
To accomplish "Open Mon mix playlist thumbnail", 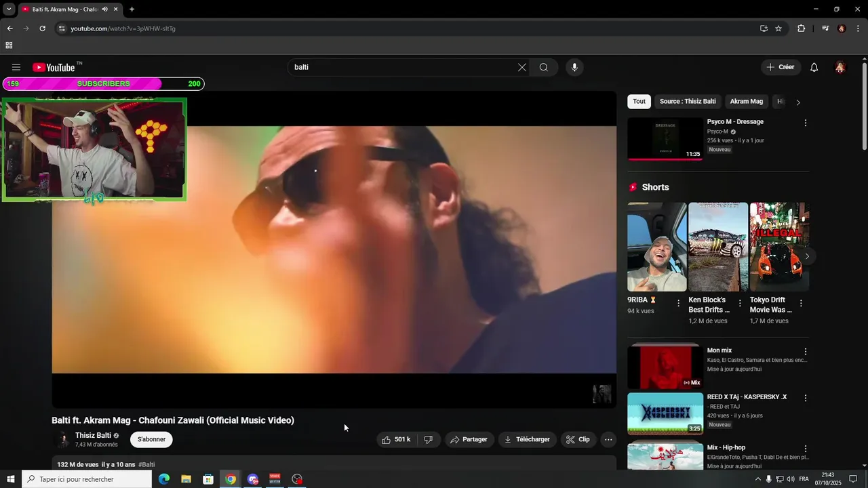I will pyautogui.click(x=665, y=367).
